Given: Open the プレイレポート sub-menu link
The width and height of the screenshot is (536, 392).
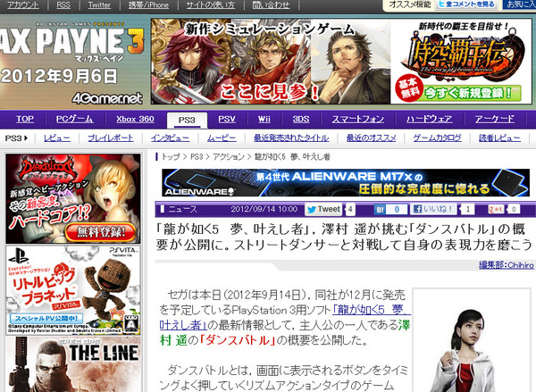Looking at the screenshot, I should pos(111,138).
